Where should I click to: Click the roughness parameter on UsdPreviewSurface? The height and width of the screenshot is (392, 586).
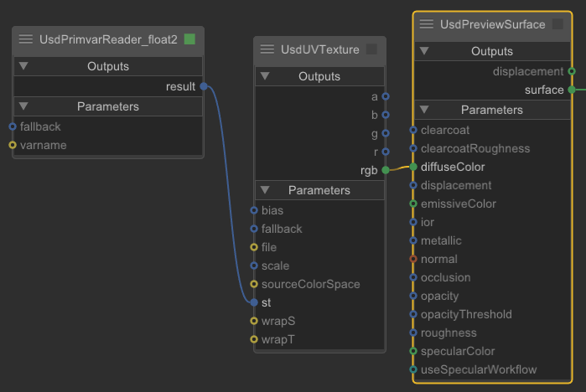449,333
